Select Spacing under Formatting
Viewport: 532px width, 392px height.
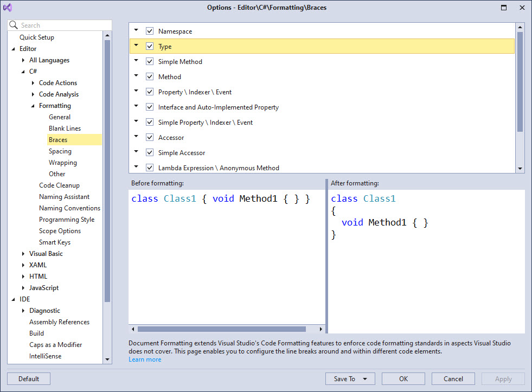pyautogui.click(x=60, y=151)
